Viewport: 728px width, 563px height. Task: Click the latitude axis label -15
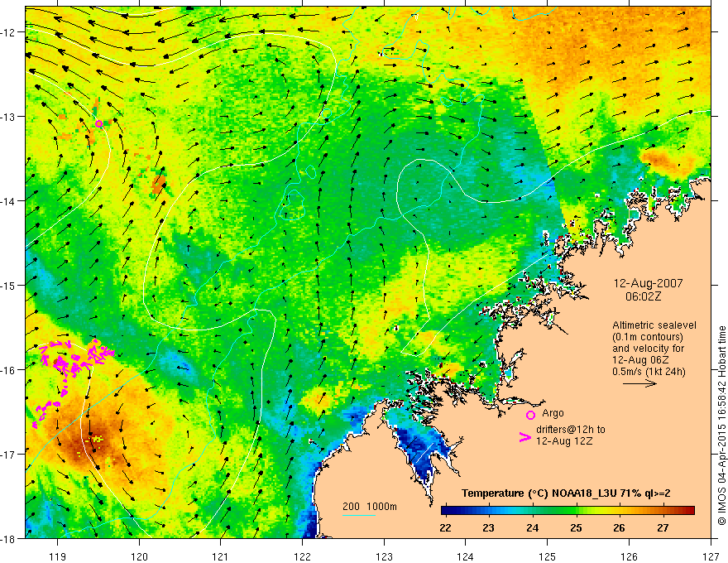pyautogui.click(x=9, y=285)
